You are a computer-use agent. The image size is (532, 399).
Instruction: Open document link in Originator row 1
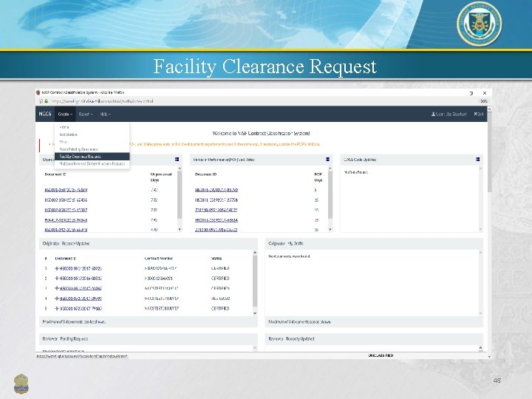tap(81, 268)
